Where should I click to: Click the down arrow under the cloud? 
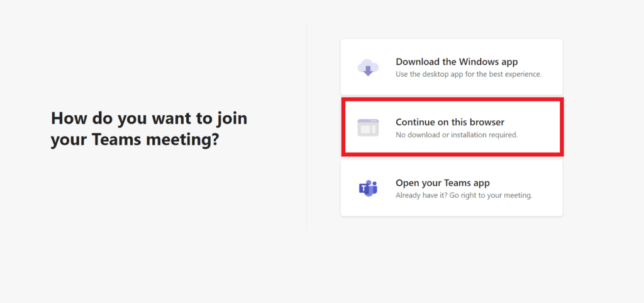click(368, 71)
